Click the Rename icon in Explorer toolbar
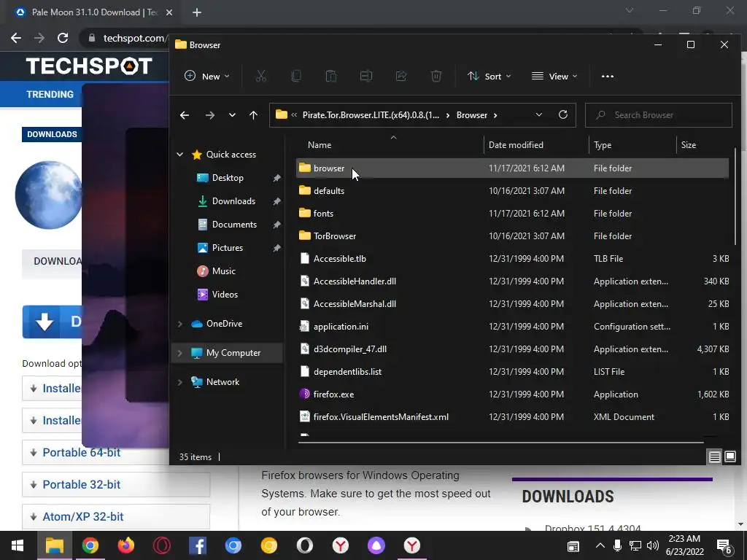Screen dimensions: 747x560 (x=366, y=76)
